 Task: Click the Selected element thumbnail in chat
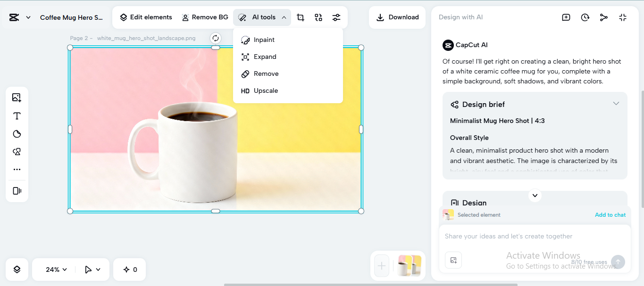[x=448, y=215]
